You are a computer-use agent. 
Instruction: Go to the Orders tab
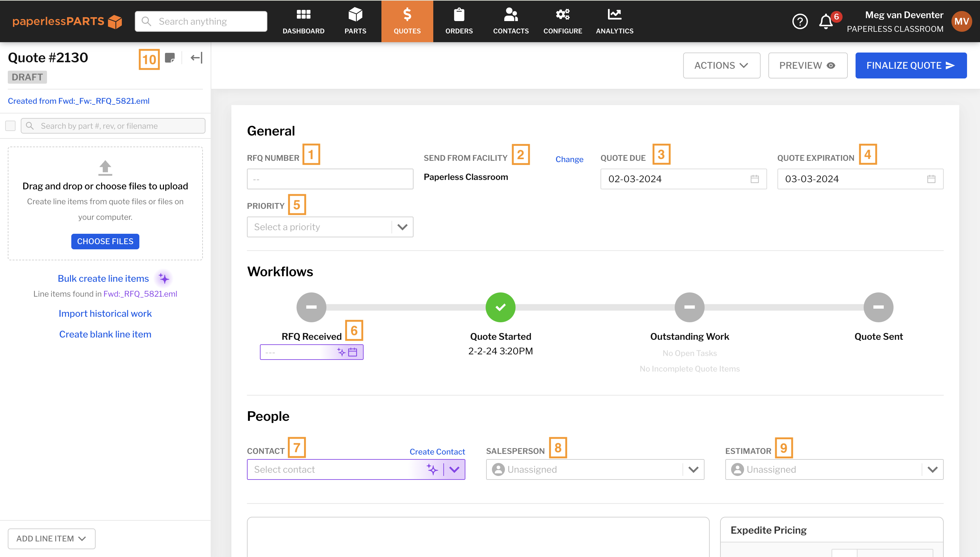pos(459,21)
